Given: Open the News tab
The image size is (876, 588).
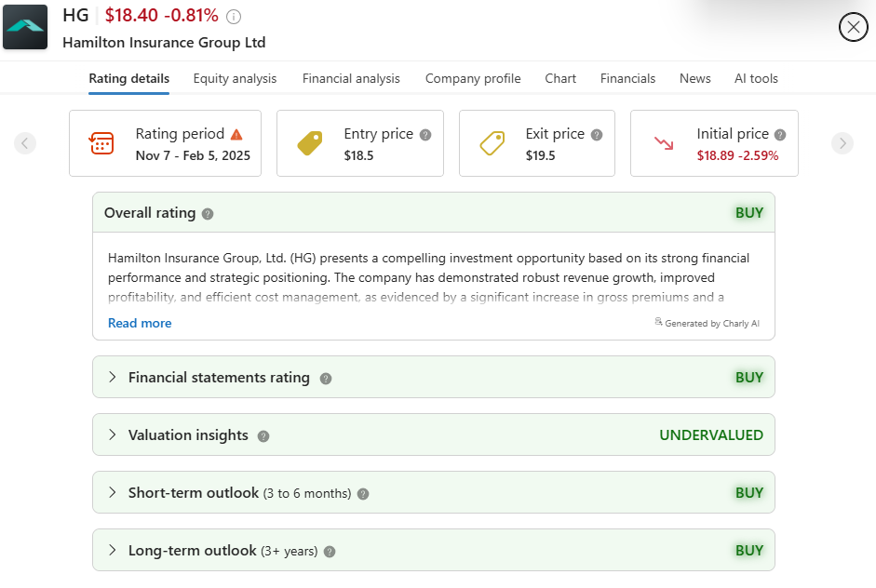Looking at the screenshot, I should [x=695, y=79].
